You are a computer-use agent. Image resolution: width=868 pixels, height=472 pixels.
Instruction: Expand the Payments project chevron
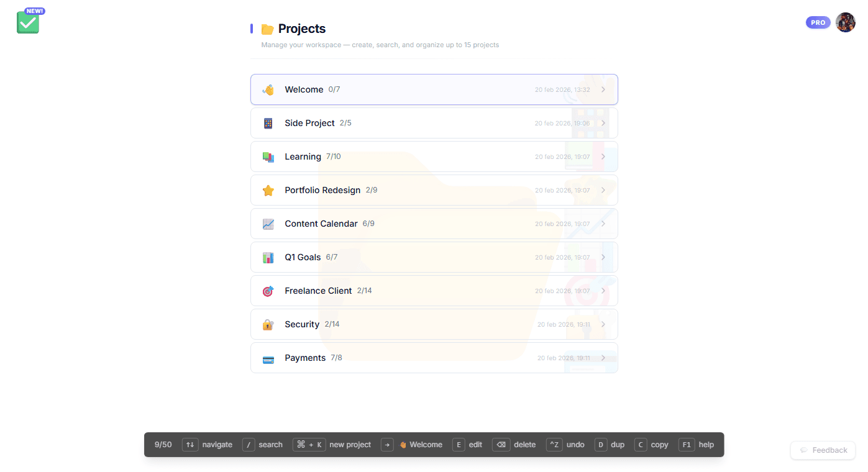[x=603, y=358]
